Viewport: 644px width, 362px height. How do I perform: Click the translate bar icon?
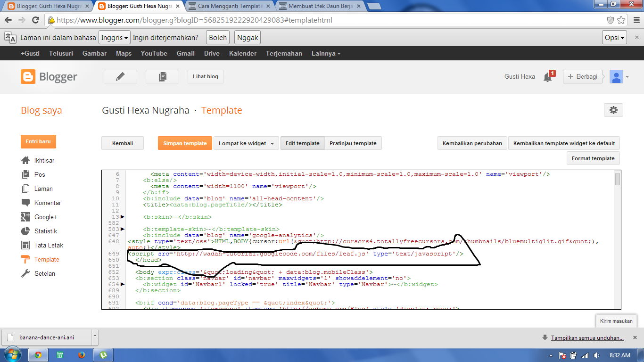10,38
